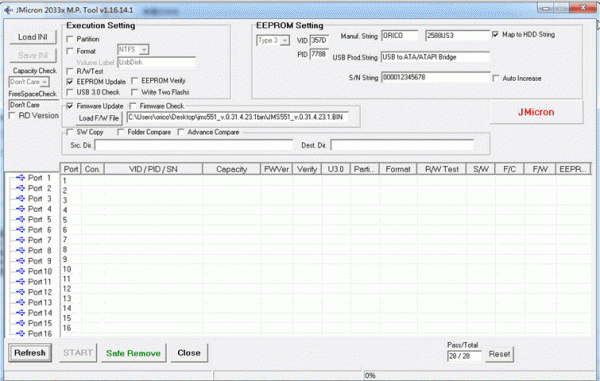Viewport: 600px width, 381px height.
Task: Click the 2588US3 string field
Action: pyautogui.click(x=457, y=36)
